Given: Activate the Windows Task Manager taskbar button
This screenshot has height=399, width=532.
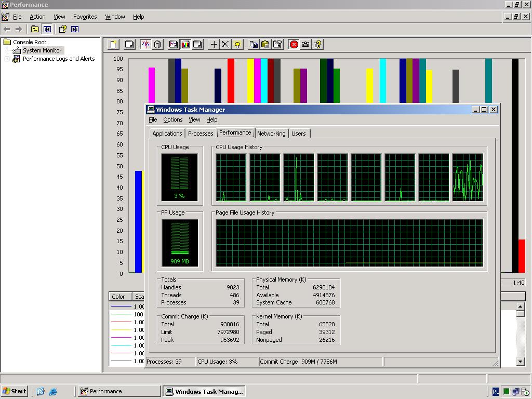Looking at the screenshot, I should [x=204, y=391].
